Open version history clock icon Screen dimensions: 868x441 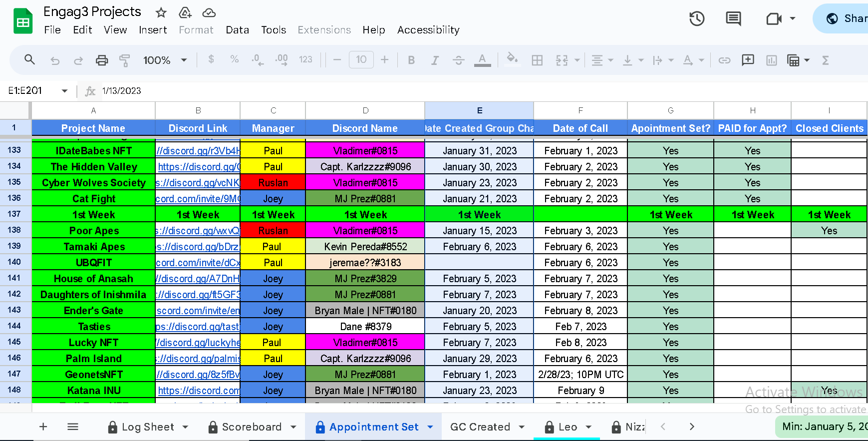[697, 19]
